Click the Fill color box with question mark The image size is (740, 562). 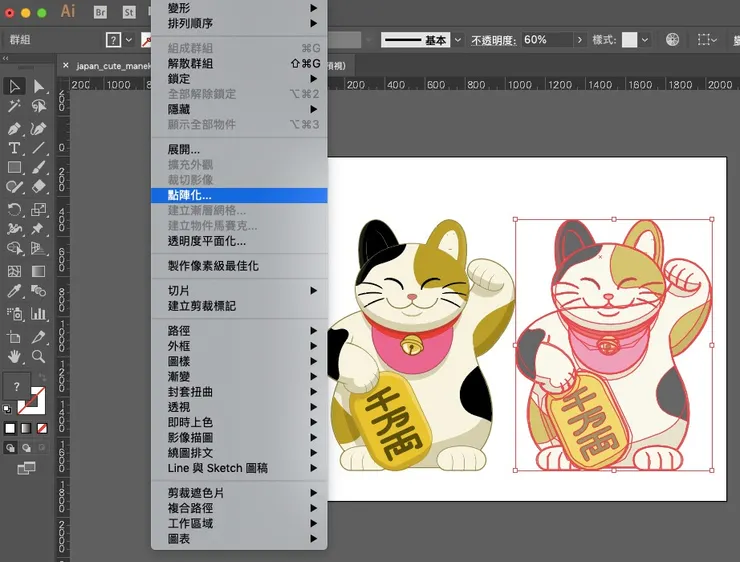pyautogui.click(x=17, y=386)
